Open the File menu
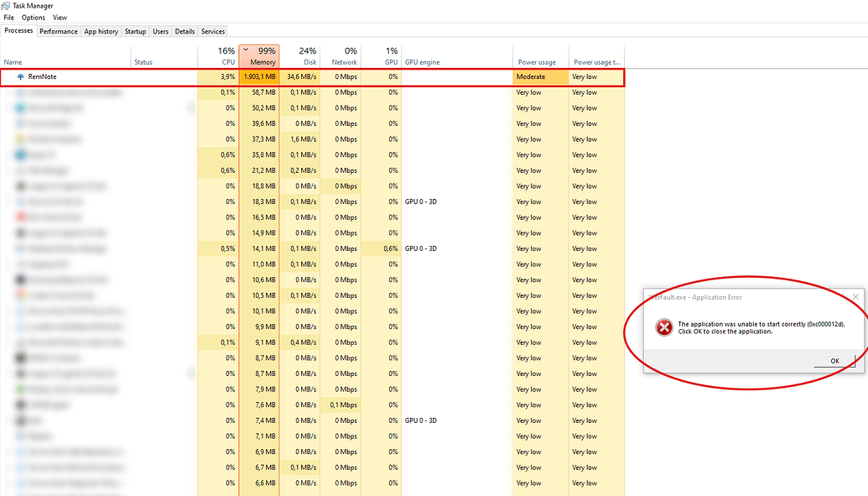The image size is (868, 496). pos(8,17)
